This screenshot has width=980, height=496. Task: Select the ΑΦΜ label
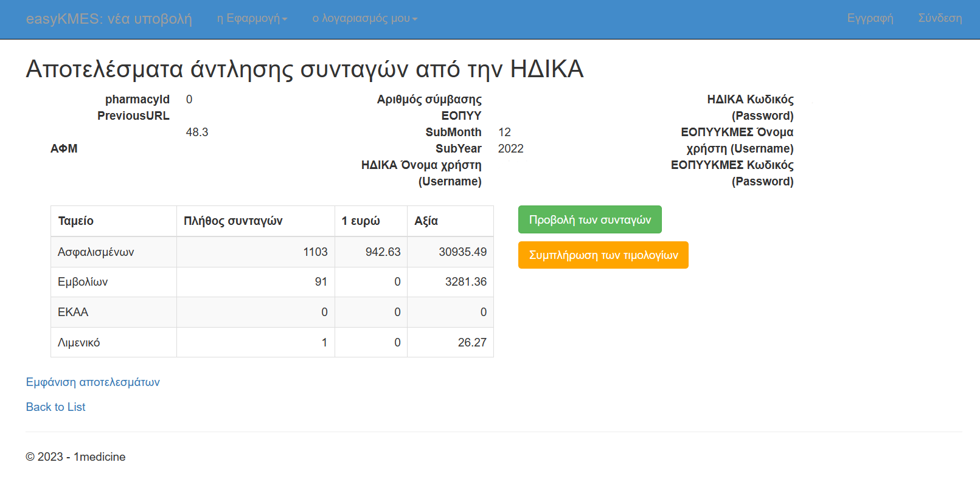pos(64,148)
